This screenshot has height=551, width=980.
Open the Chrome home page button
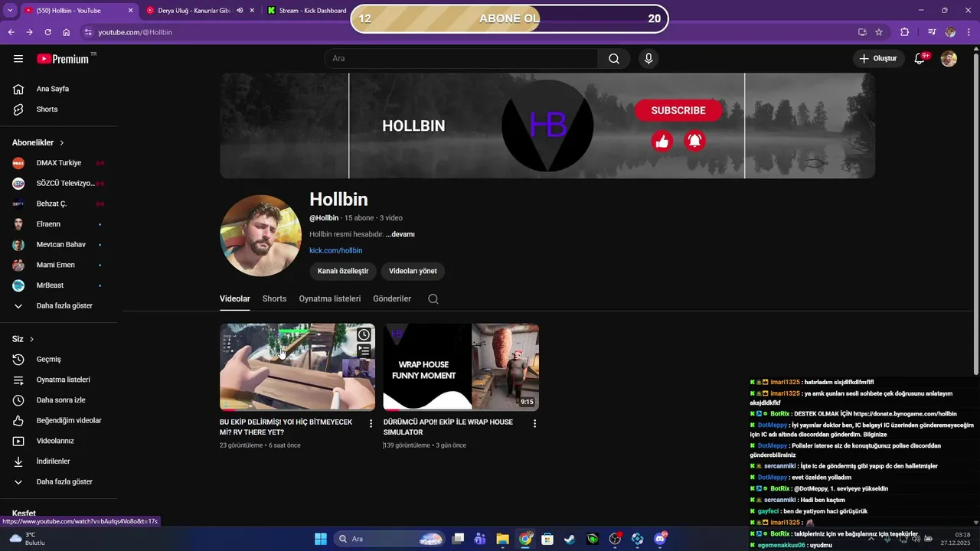pos(67,32)
